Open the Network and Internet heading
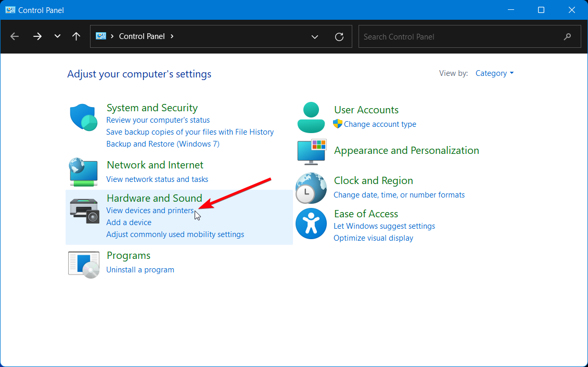Screen dimensions: 588x367 (x=155, y=165)
